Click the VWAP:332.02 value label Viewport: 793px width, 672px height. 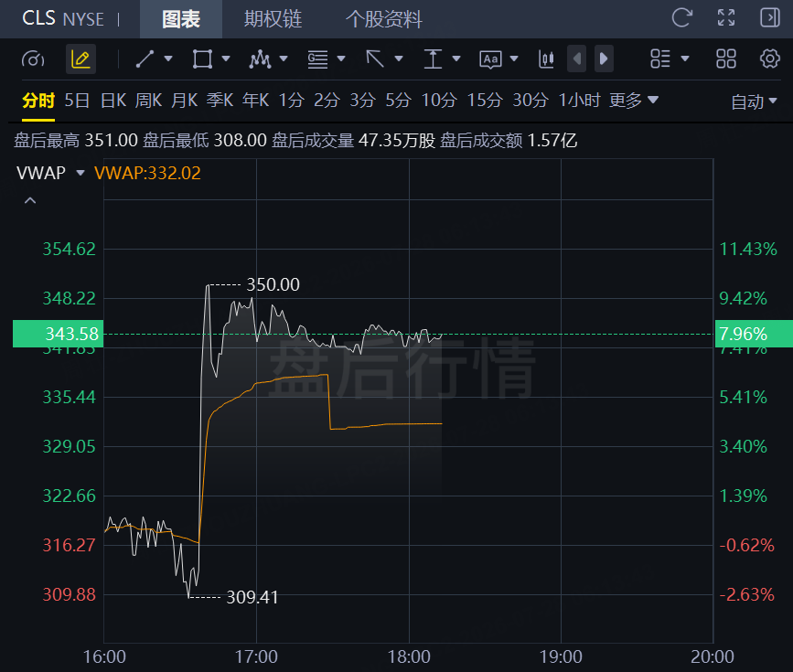147,173
